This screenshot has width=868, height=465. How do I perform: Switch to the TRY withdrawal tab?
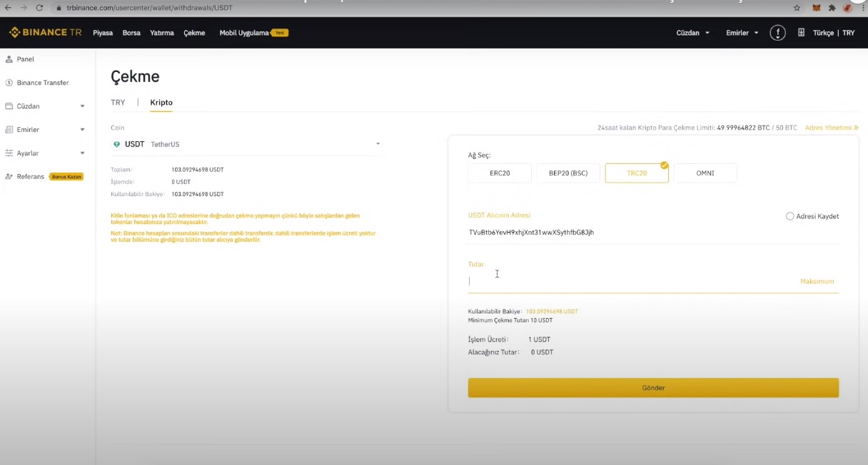[x=118, y=103]
